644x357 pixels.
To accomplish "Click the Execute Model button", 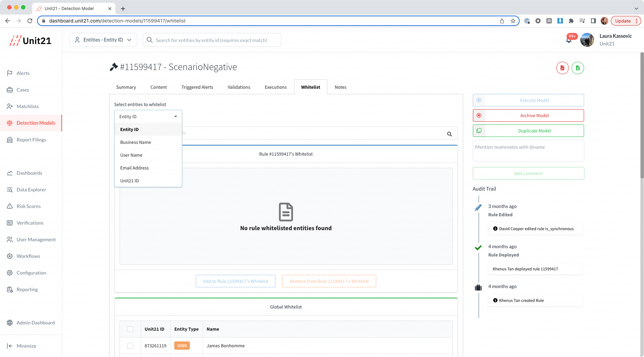I will (528, 100).
